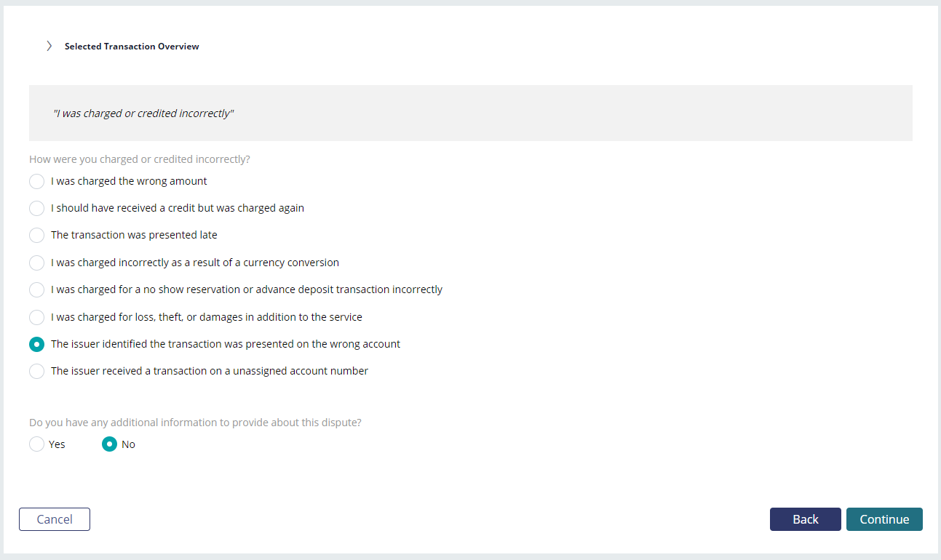This screenshot has height=560, width=941.
Task: Go Back to the previous step
Action: (x=806, y=519)
